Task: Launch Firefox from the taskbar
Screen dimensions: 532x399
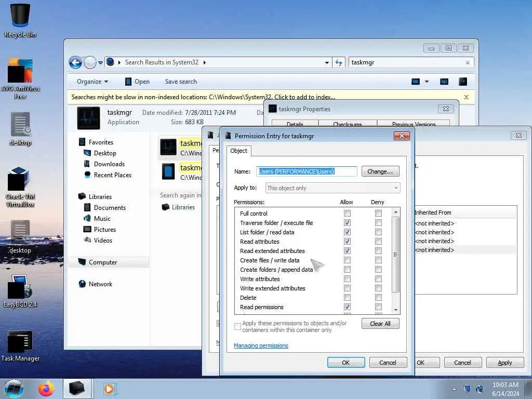Action: coord(46,389)
